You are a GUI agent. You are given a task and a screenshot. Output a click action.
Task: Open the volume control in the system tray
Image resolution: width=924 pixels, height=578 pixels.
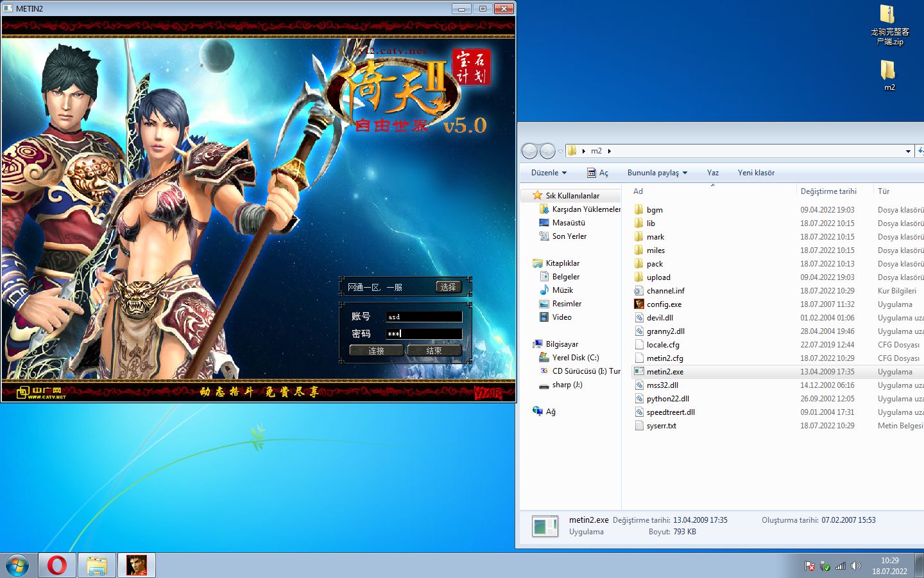click(856, 566)
